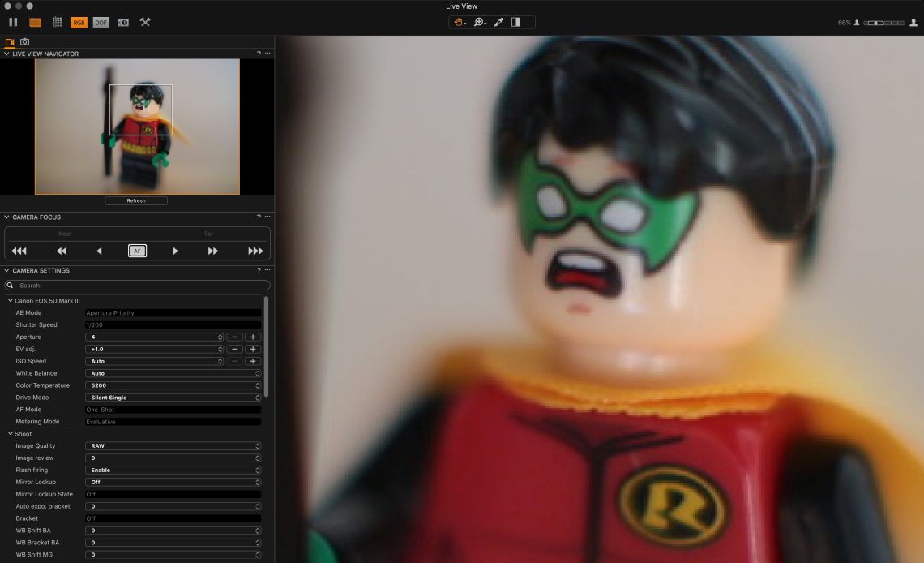This screenshot has height=563, width=924.
Task: Open the Image Quality RAW dropdown
Action: [x=173, y=446]
